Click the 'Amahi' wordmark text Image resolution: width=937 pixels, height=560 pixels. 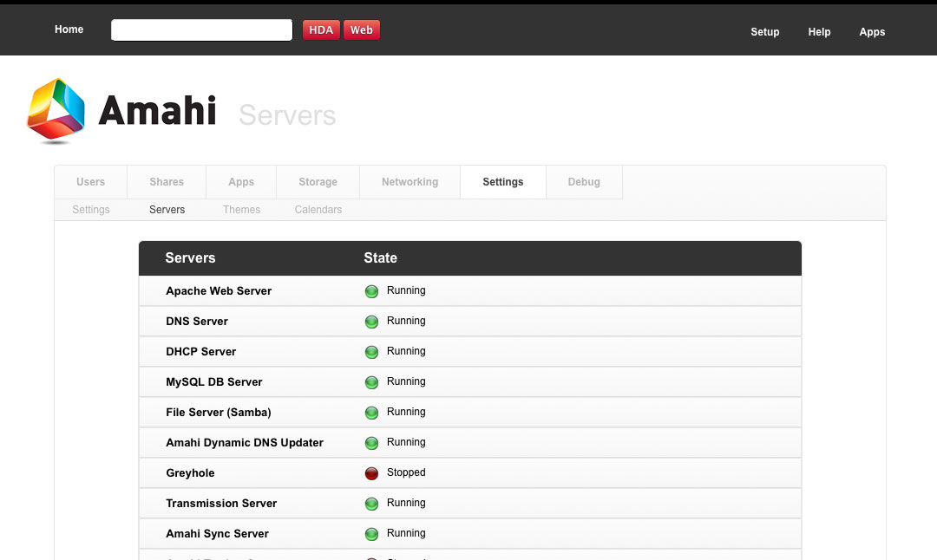pos(157,110)
